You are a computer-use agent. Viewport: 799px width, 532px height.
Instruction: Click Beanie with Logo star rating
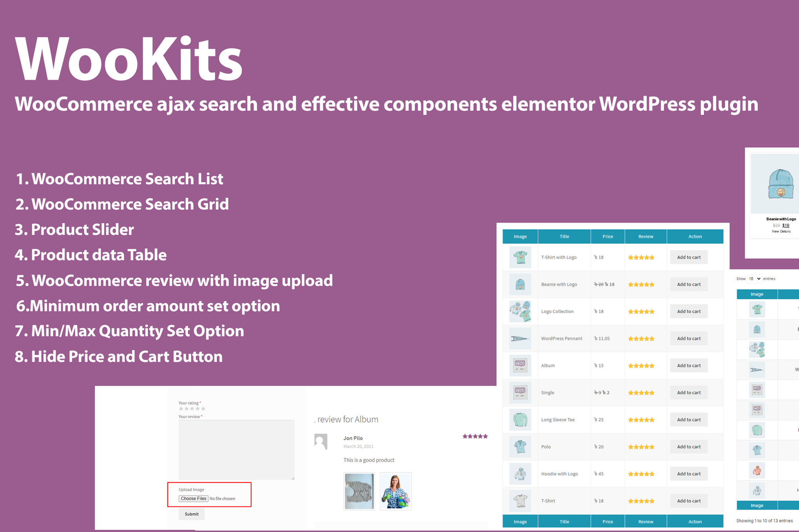point(641,285)
